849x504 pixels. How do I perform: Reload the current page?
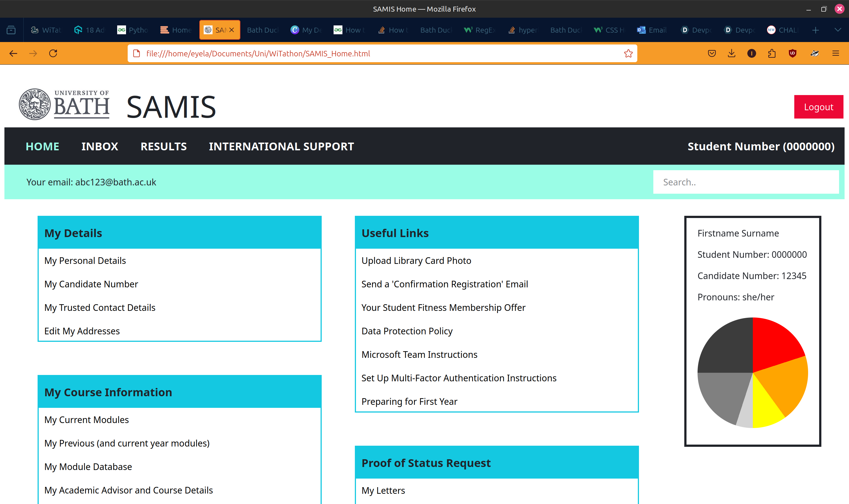[53, 53]
